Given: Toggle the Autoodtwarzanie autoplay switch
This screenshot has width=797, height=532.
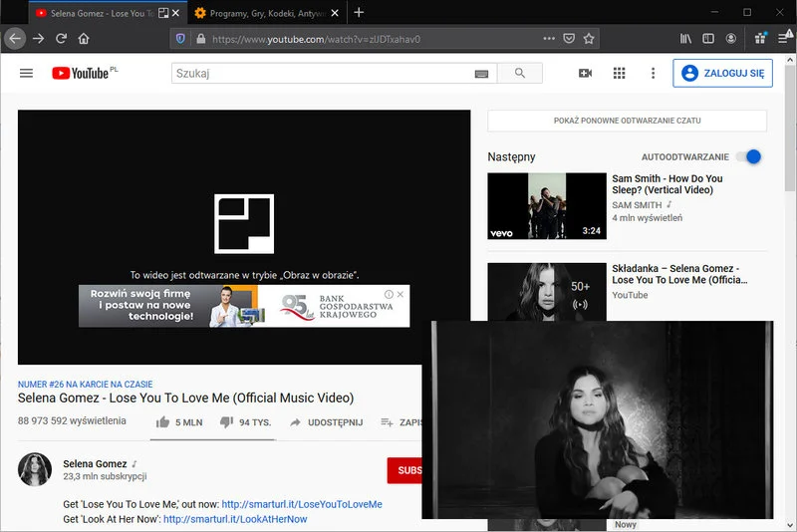Looking at the screenshot, I should (748, 157).
